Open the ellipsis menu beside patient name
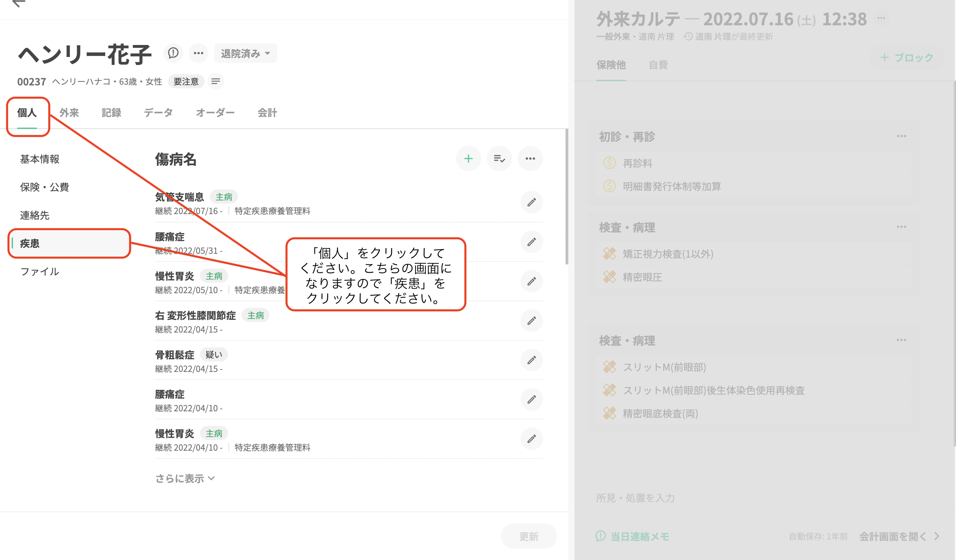The height and width of the screenshot is (560, 956). [x=199, y=53]
